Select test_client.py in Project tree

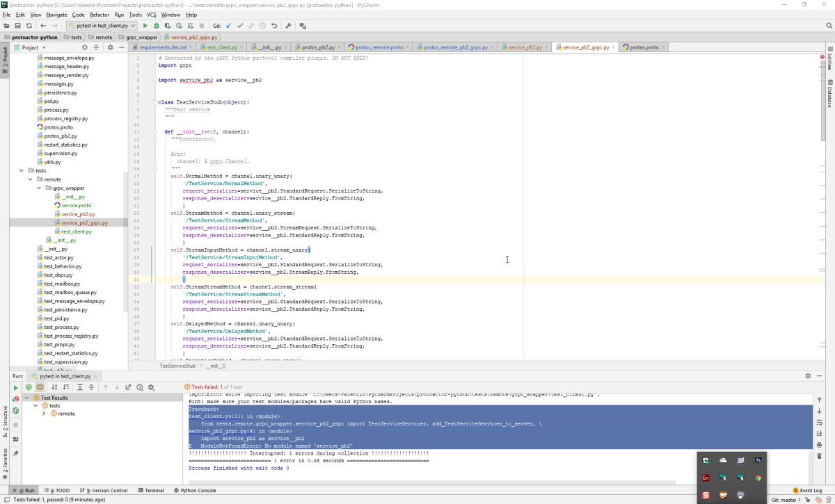coord(77,231)
